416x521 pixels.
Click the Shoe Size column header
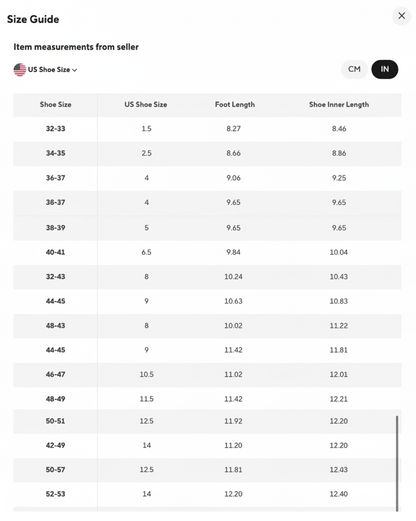coord(55,105)
